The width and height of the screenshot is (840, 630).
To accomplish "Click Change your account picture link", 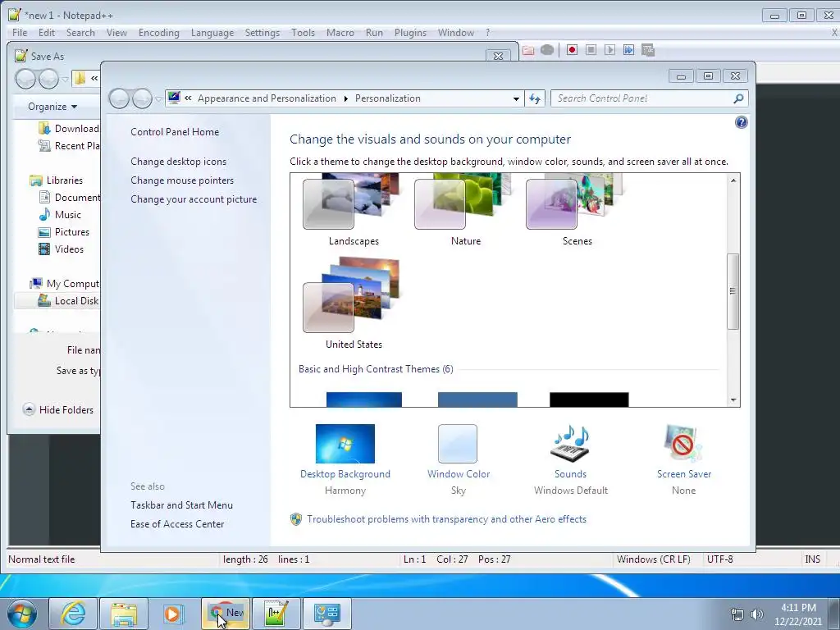I will (x=194, y=199).
